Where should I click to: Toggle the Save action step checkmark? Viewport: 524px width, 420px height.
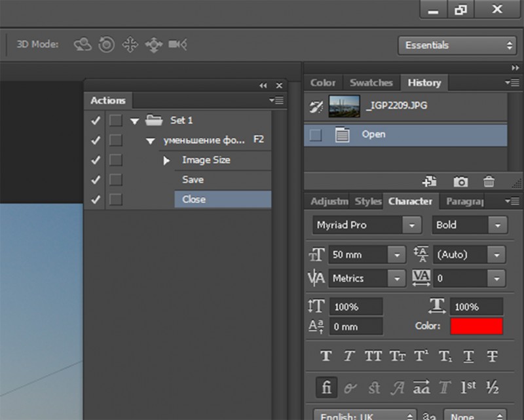point(96,180)
